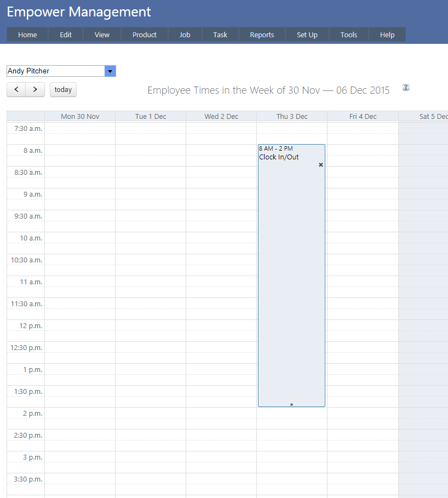The height and width of the screenshot is (498, 448).
Task: Open the Edit menu
Action: point(66,35)
